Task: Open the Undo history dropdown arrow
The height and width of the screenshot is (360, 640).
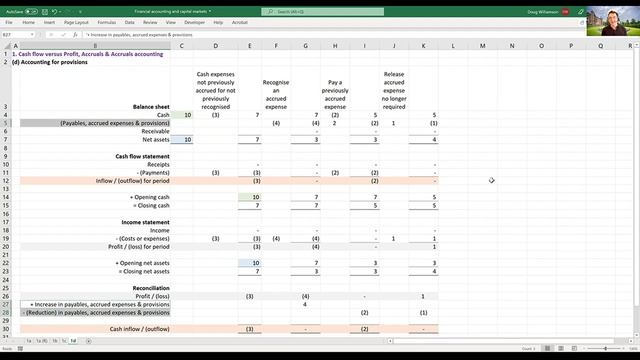Action: (60, 12)
